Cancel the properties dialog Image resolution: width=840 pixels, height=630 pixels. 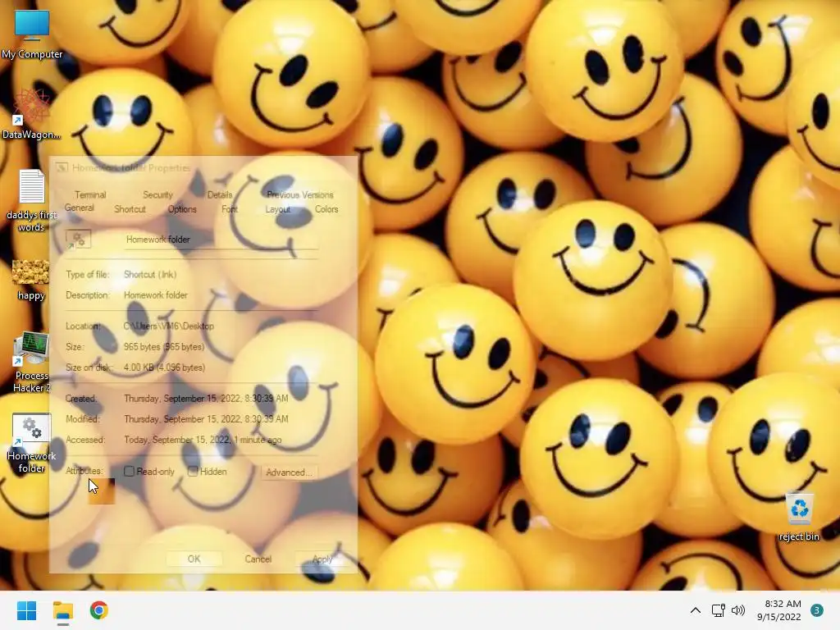(x=258, y=559)
